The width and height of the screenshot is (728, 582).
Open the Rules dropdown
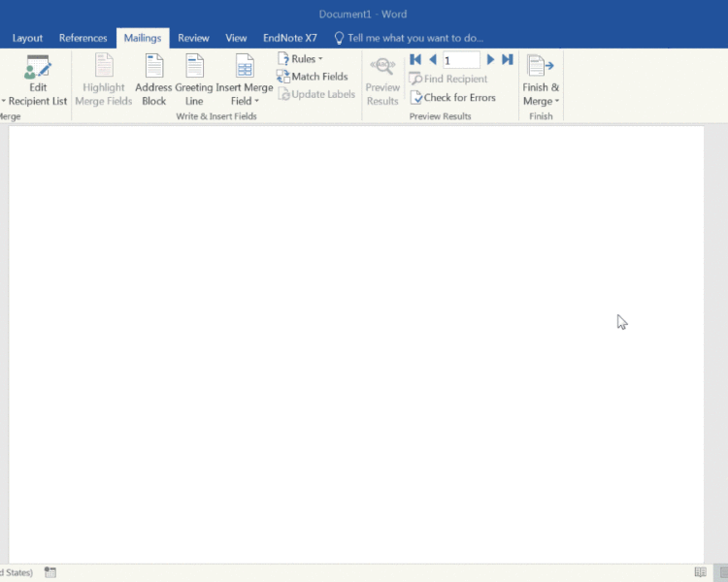point(300,59)
